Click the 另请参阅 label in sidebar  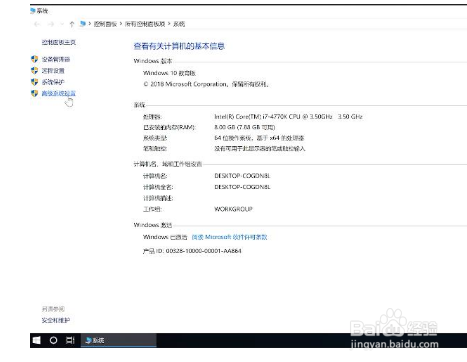(53, 309)
